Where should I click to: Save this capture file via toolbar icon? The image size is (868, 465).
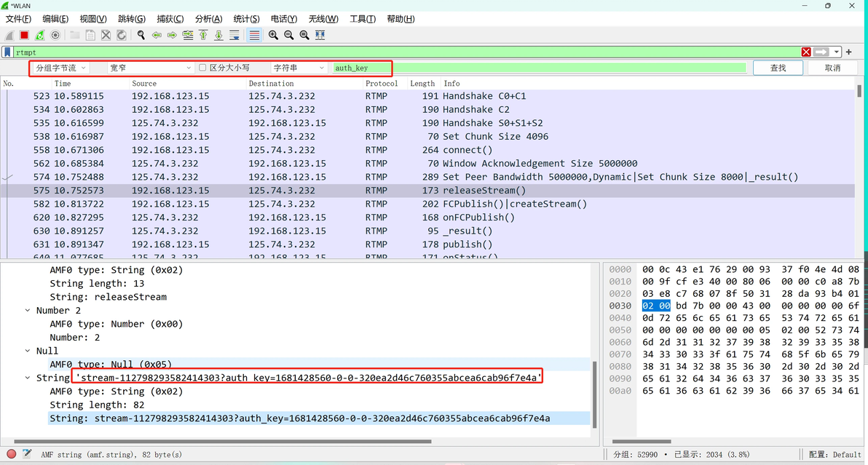[x=90, y=35]
